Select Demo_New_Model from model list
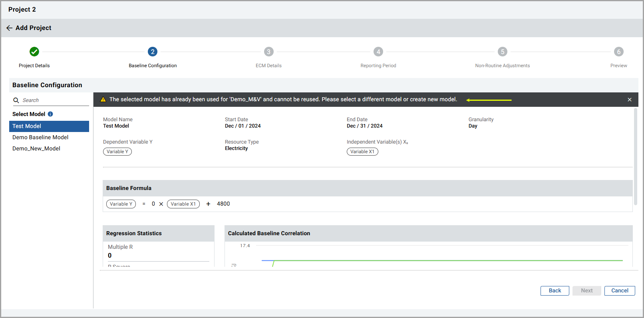644x318 pixels. pos(36,148)
